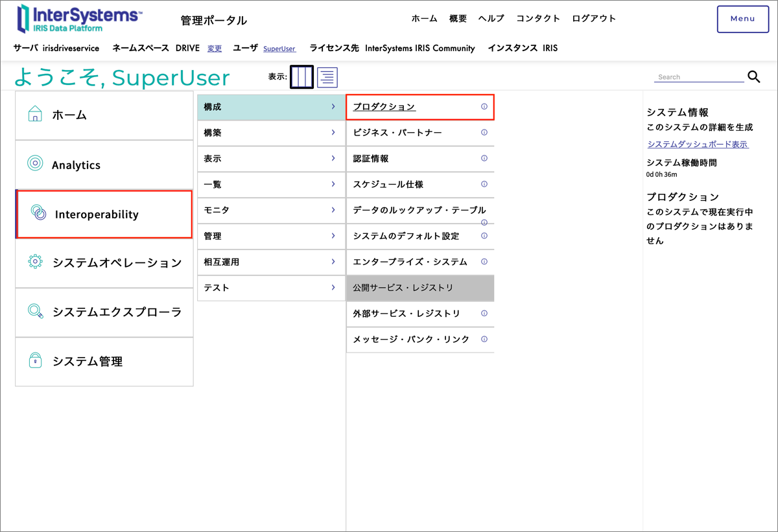Click info icon next to スケジュール仕様

pos(484,184)
